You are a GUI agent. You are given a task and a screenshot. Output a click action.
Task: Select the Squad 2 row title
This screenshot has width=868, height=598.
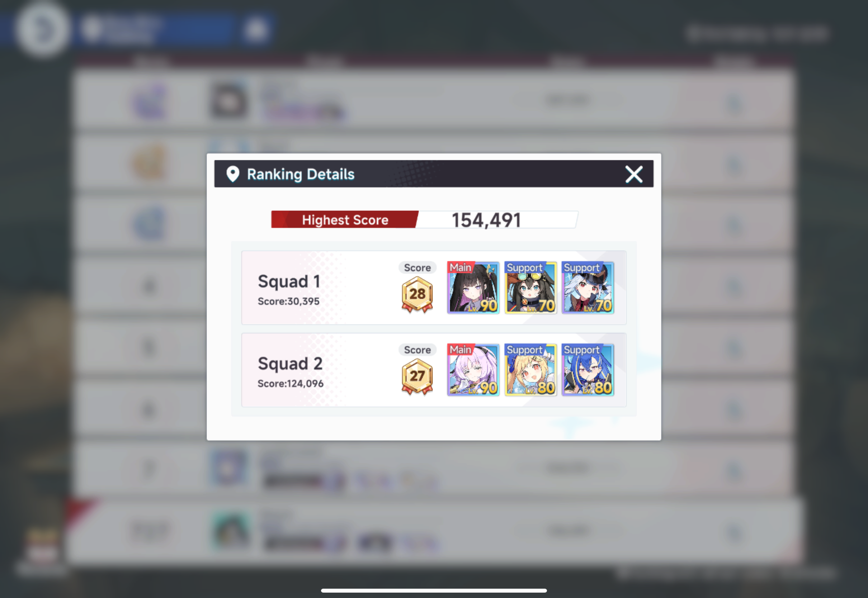pos(290,364)
